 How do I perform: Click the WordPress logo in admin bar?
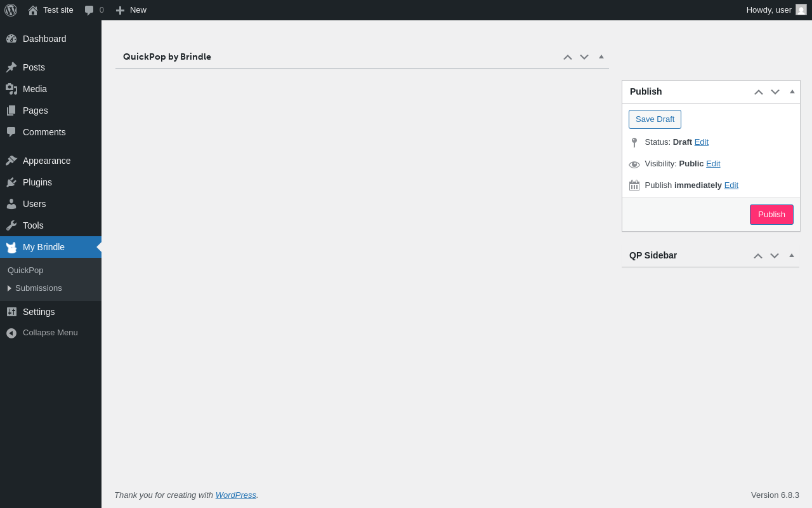click(x=11, y=10)
